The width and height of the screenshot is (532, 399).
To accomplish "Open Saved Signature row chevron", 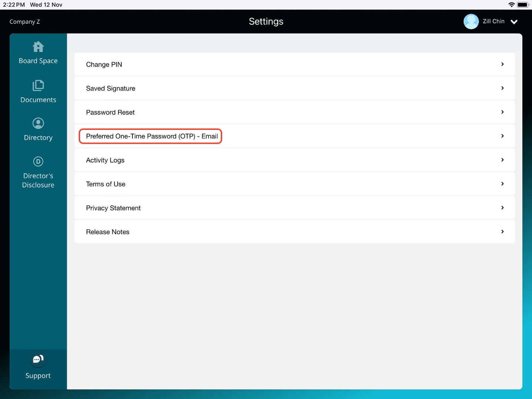I will point(502,88).
